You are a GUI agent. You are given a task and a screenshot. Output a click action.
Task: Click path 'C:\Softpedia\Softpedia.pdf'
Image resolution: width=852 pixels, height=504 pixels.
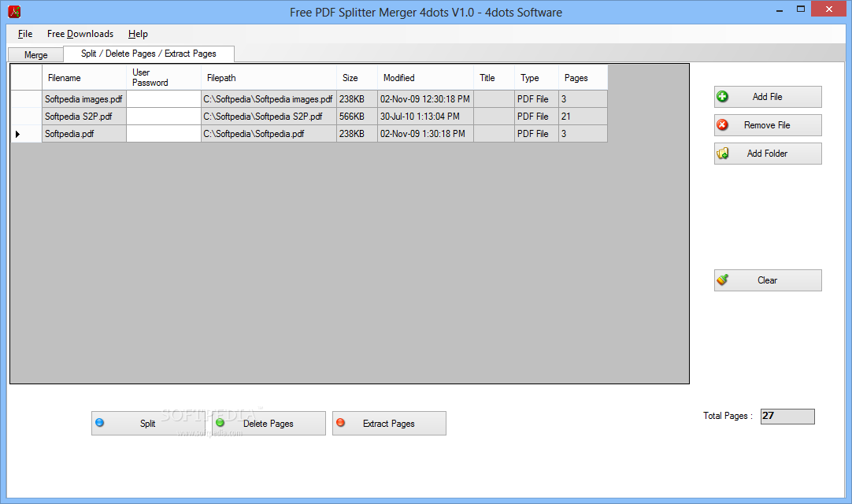click(269, 134)
